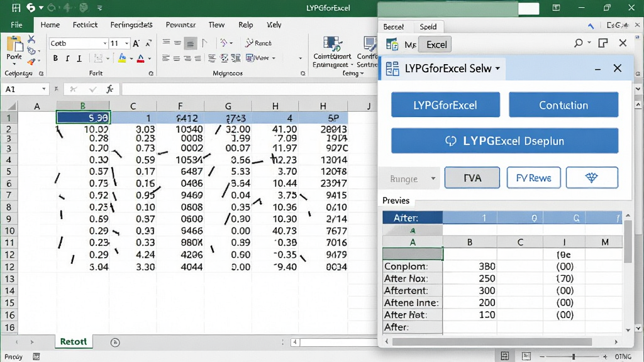Switch to the Fetrict ribbon tab
This screenshot has width=644, height=362.
85,25
